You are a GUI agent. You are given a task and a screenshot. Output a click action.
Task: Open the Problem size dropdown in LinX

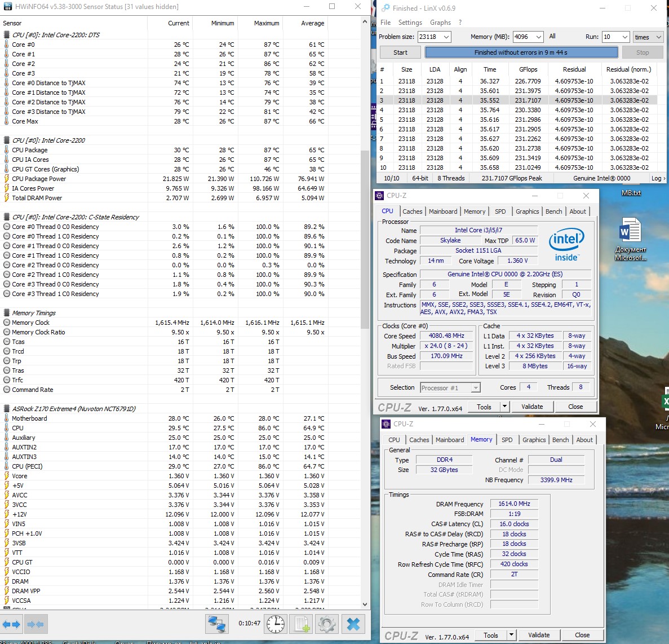click(x=446, y=37)
